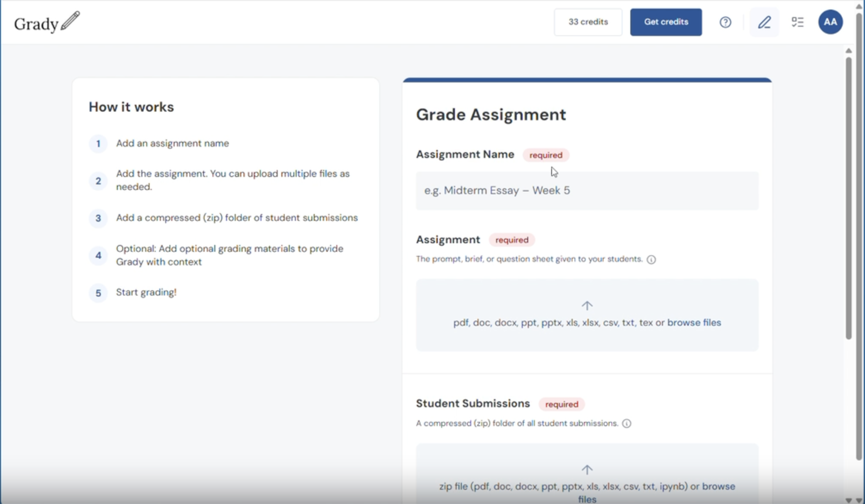The image size is (865, 504).
Task: Click the 33 credits button
Action: coord(588,22)
